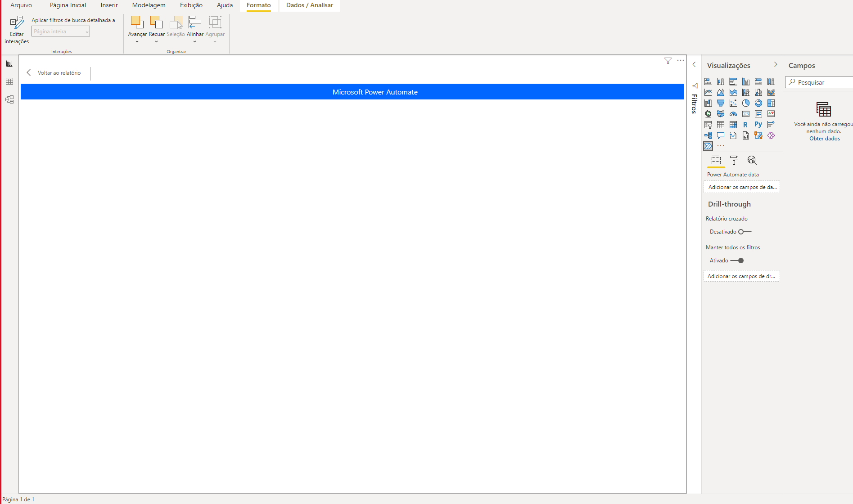Select the scatter chart visual
The height and width of the screenshot is (504, 853).
733,103
